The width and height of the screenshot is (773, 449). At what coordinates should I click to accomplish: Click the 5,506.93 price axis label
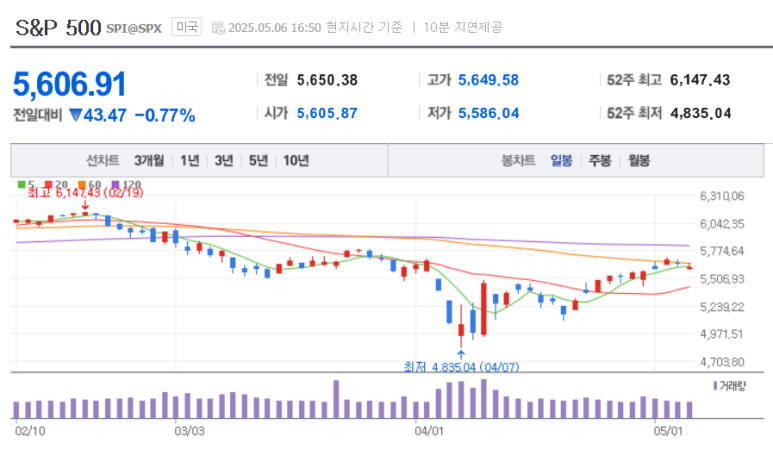tap(722, 279)
